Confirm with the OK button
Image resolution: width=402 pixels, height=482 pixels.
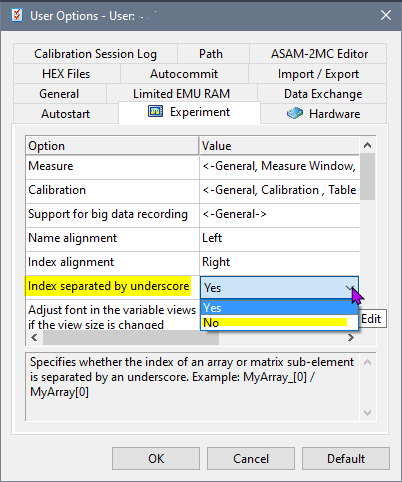point(156,459)
